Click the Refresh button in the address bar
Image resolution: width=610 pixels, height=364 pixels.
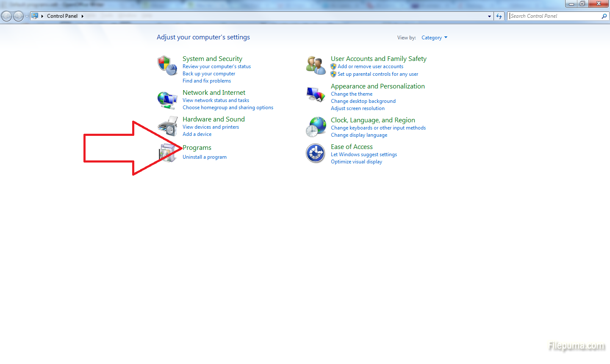(x=499, y=16)
